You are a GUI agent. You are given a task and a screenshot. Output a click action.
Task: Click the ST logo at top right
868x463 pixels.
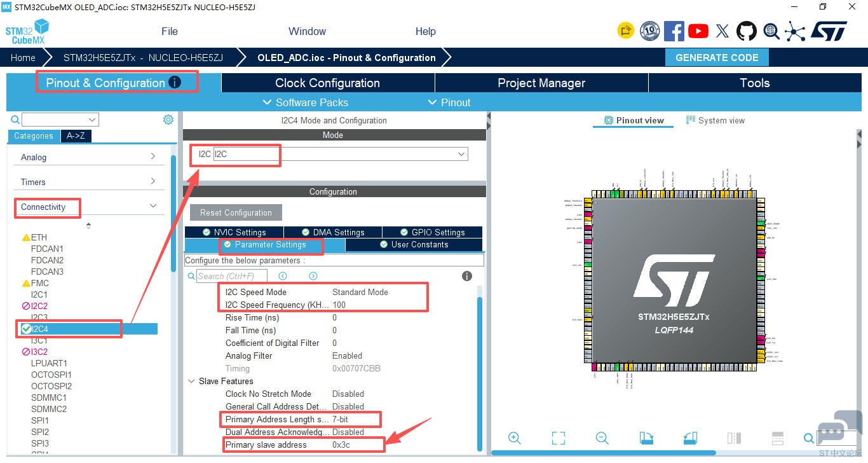click(x=829, y=31)
